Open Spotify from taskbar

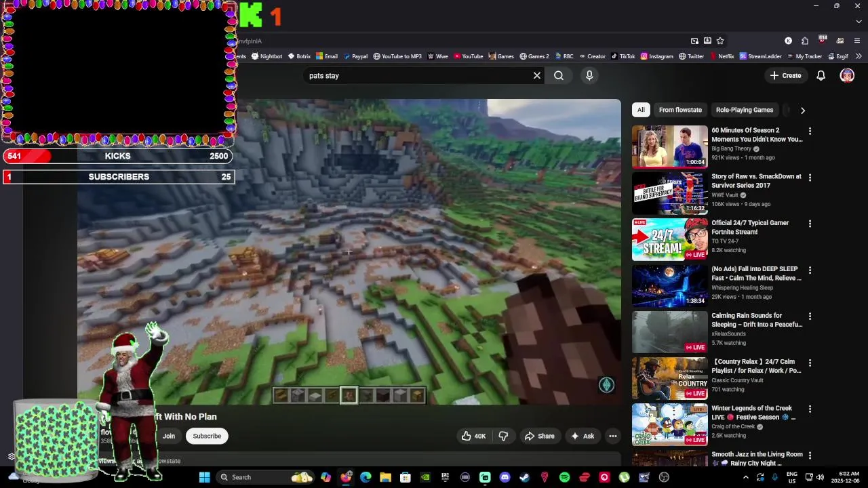564,477
